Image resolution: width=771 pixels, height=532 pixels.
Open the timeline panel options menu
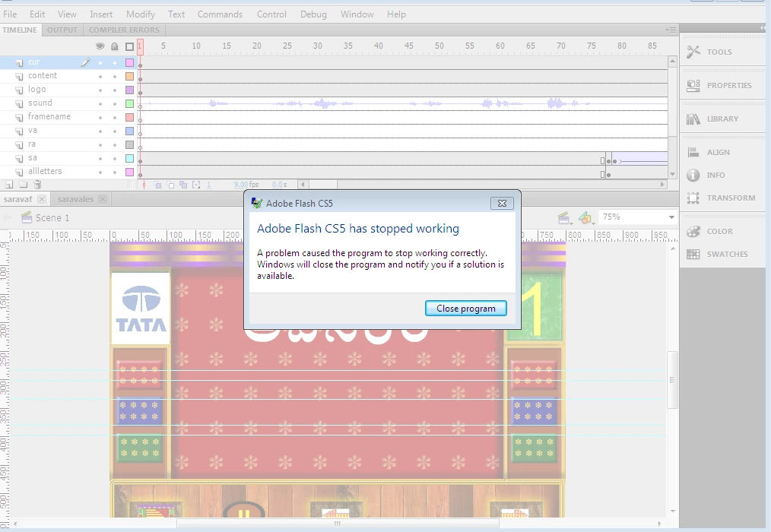click(x=671, y=30)
